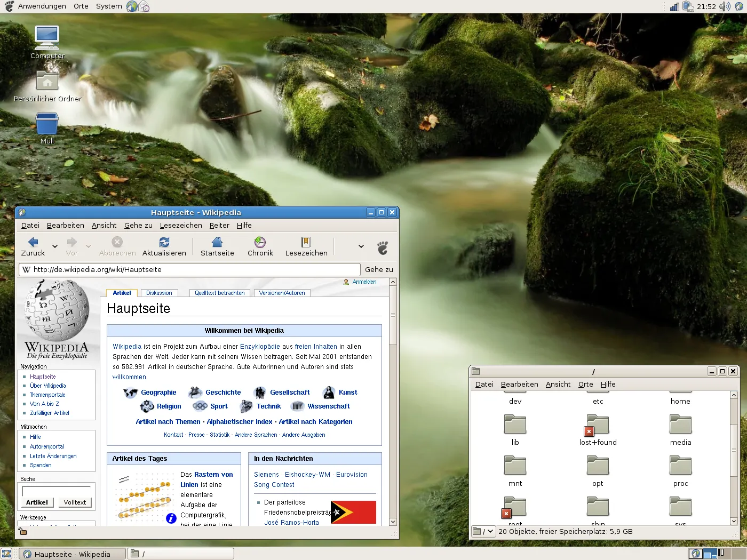This screenshot has height=560, width=747.
Task: Click the Technik portal gear icon
Action: click(x=246, y=406)
